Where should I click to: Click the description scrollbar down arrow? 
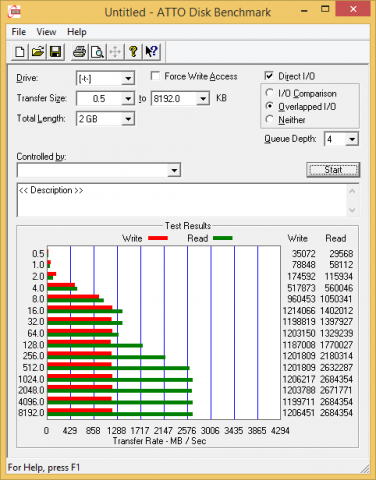[x=352, y=210]
